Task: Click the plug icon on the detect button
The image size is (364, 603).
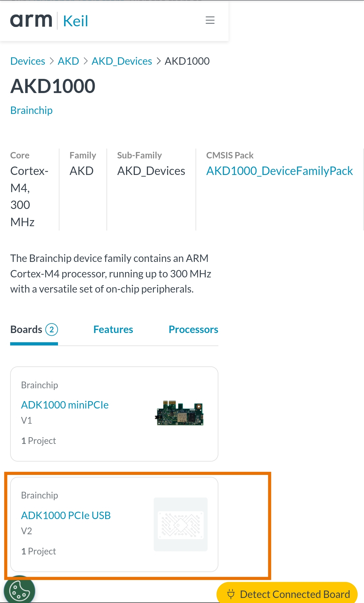Action: [x=231, y=594]
